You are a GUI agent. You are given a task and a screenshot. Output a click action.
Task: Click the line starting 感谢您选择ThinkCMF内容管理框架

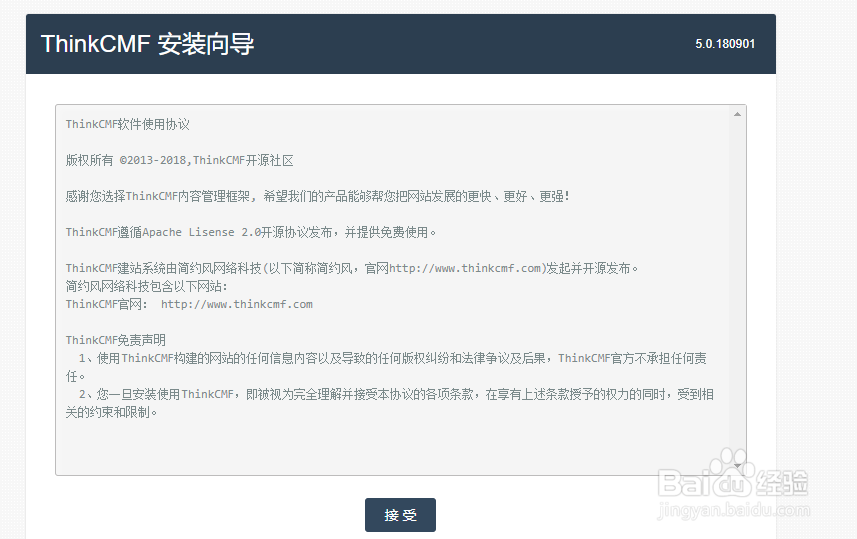(x=317, y=196)
